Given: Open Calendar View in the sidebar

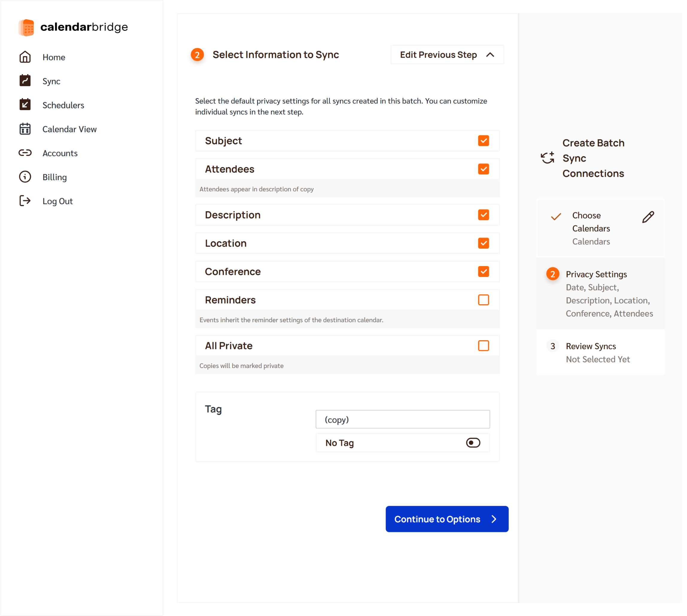Looking at the screenshot, I should 69,129.
